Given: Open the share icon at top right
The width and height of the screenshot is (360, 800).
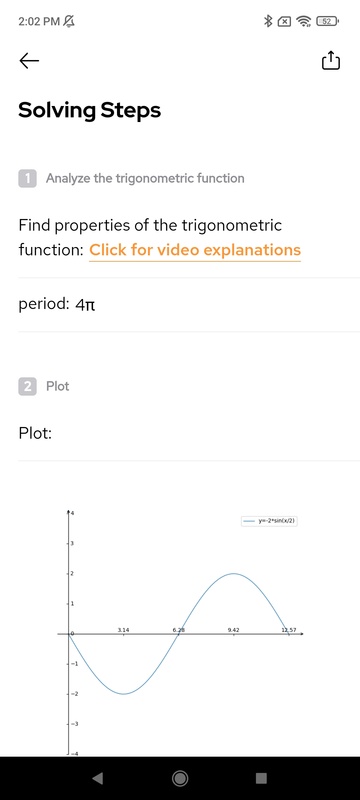Looking at the screenshot, I should click(x=330, y=60).
